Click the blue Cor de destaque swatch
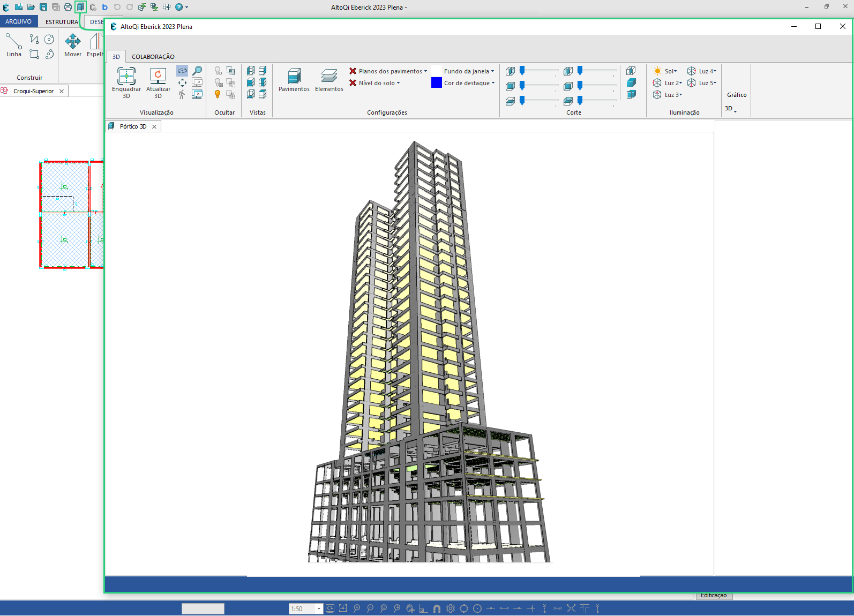 (437, 83)
